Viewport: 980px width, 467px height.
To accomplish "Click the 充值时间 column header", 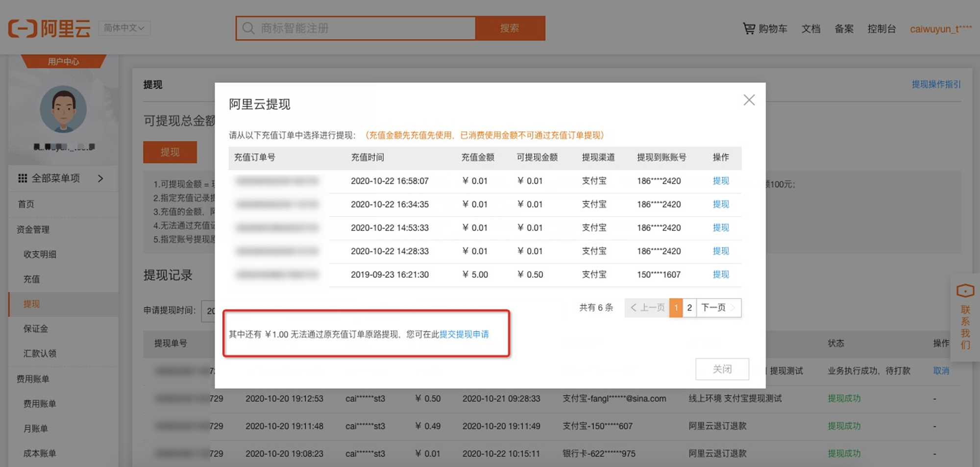I will pyautogui.click(x=367, y=157).
